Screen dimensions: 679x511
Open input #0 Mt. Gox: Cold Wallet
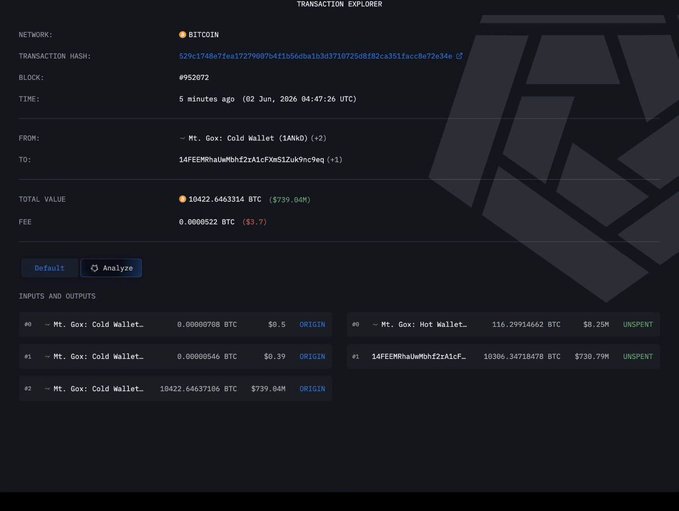pos(98,324)
